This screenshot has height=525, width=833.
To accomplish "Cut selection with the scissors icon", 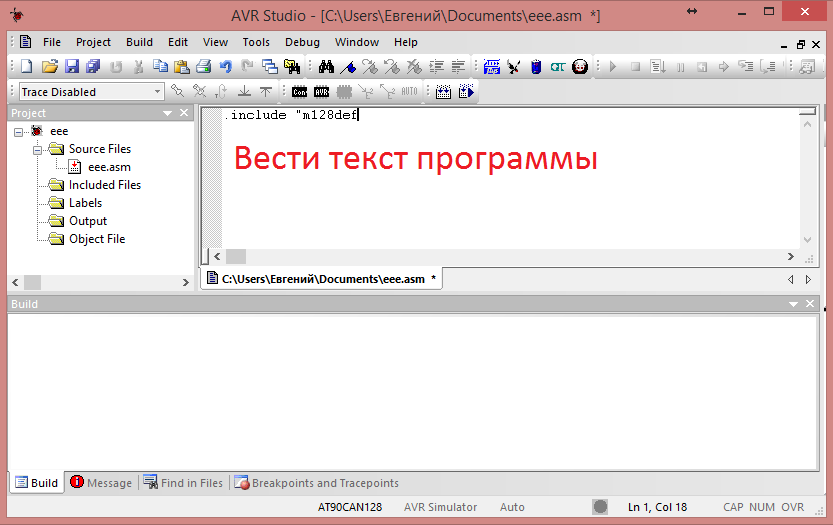I will 138,66.
